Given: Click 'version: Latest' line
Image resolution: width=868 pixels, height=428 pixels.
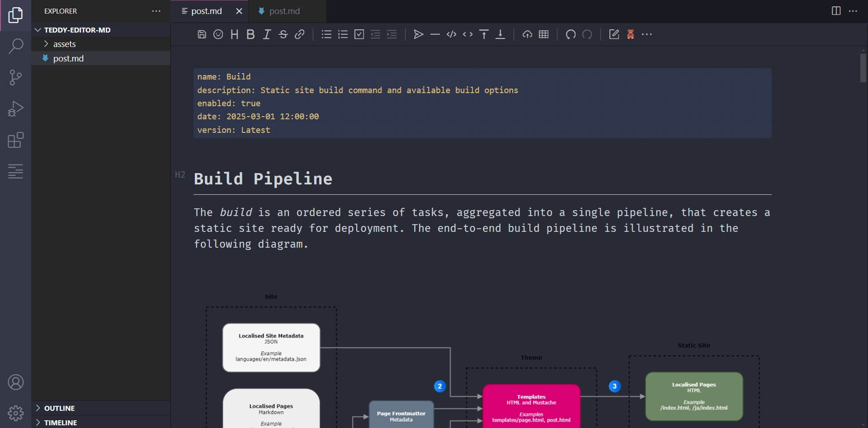Looking at the screenshot, I should click(234, 130).
